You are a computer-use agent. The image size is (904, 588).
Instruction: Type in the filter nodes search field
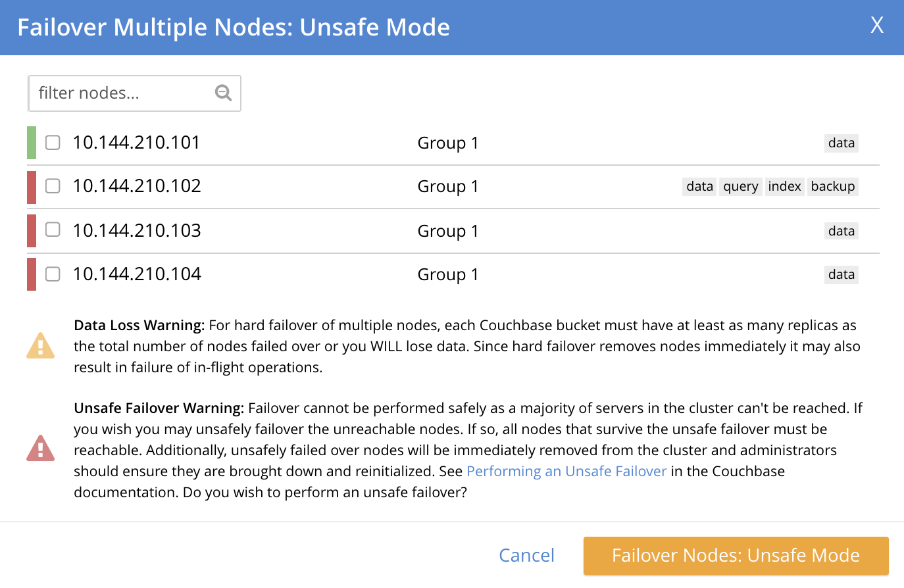coord(122,93)
